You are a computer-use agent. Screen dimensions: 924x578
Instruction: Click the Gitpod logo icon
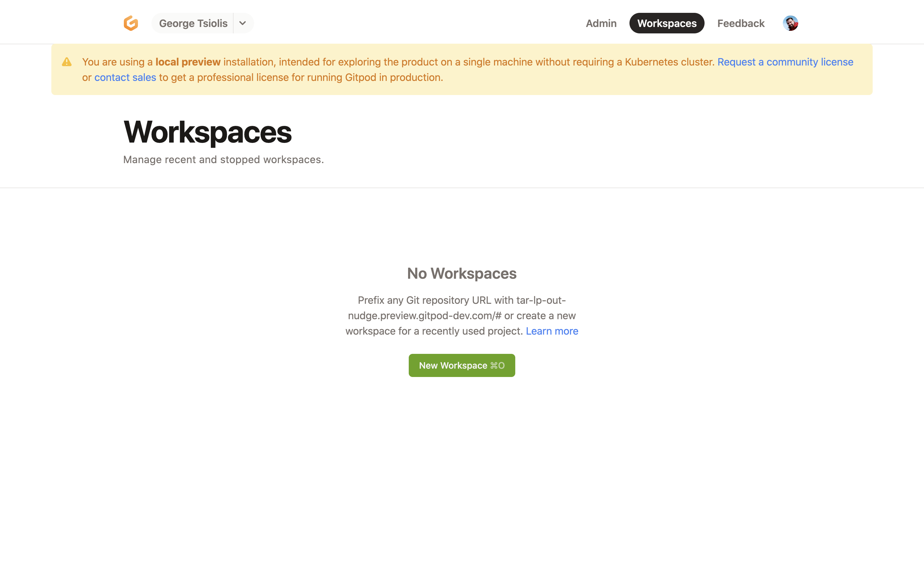(x=131, y=23)
